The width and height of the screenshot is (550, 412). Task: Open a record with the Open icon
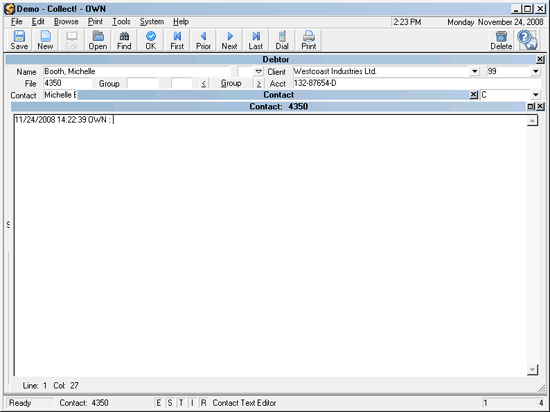[98, 40]
